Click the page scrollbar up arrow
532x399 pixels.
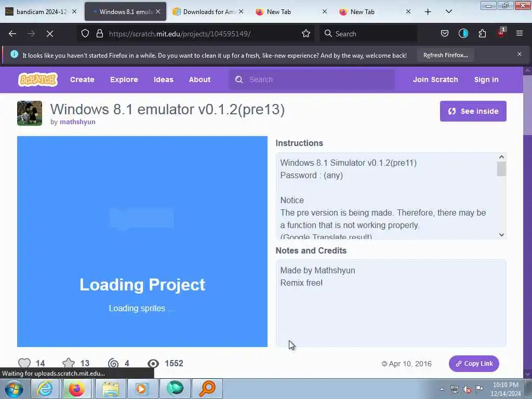[x=528, y=71]
